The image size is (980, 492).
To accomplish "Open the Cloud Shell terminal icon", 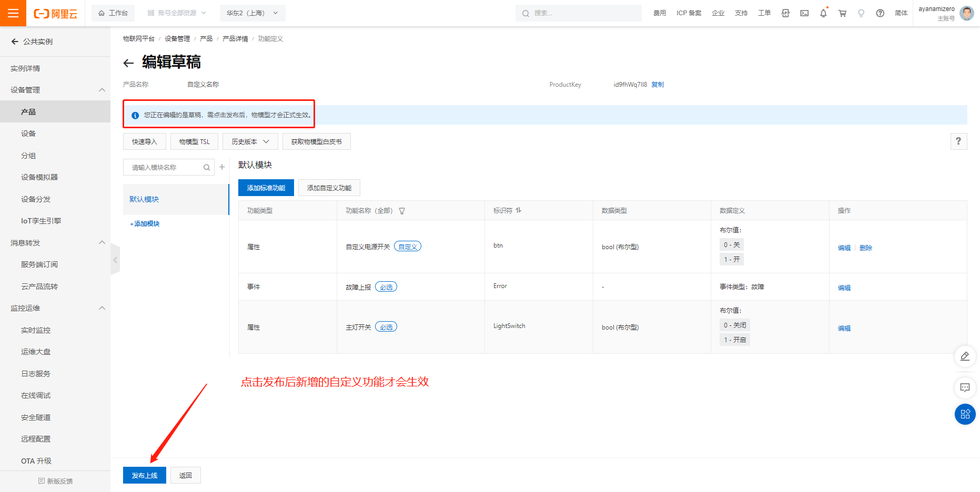I will click(x=804, y=13).
